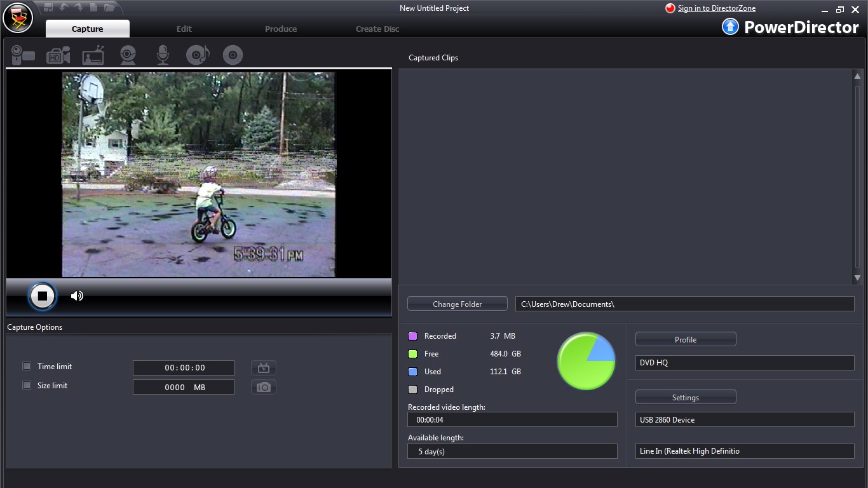Click the 112.1 GB used value
Screen dimensions: 868x488
506,372
